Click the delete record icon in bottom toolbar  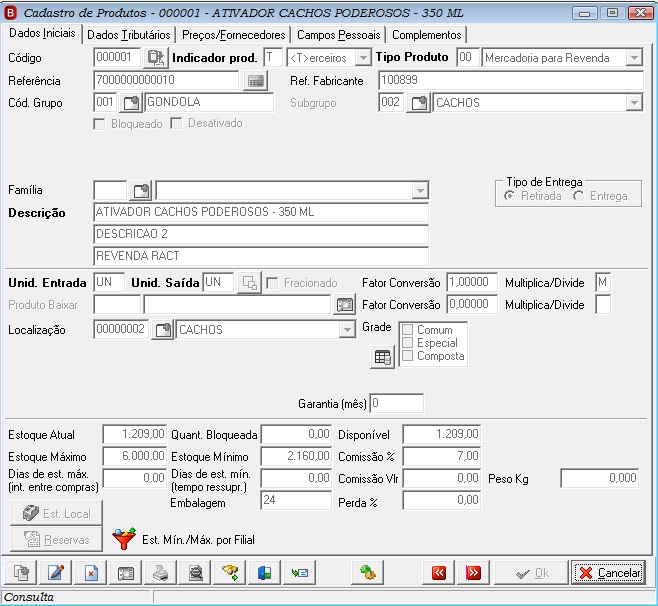[91, 572]
